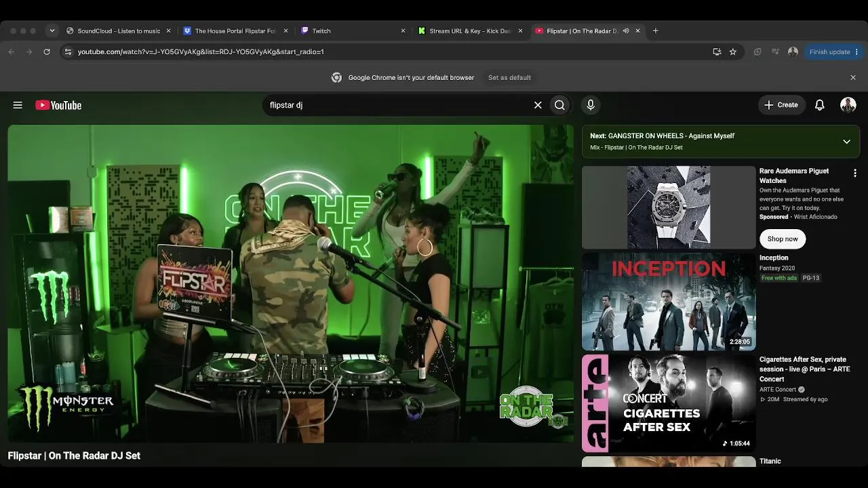Select the Flipstar On The Radar tab
Viewport: 868px width, 488px height.
click(x=587, y=30)
